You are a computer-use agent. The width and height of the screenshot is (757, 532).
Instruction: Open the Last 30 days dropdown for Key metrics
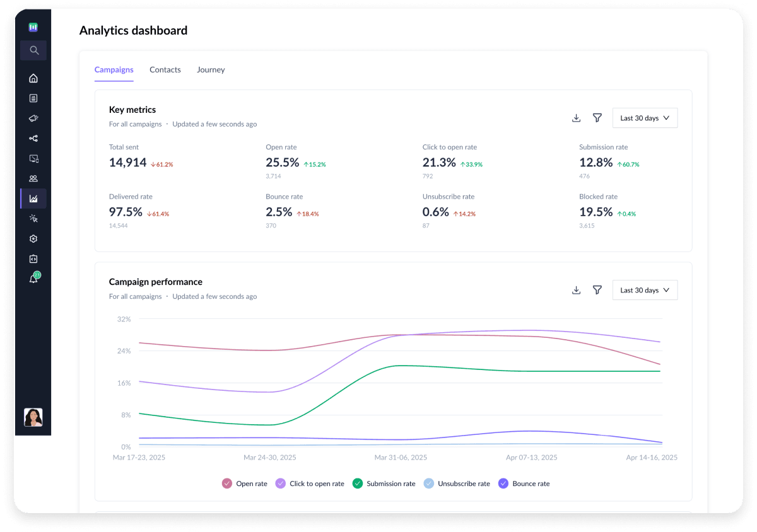[x=645, y=117]
